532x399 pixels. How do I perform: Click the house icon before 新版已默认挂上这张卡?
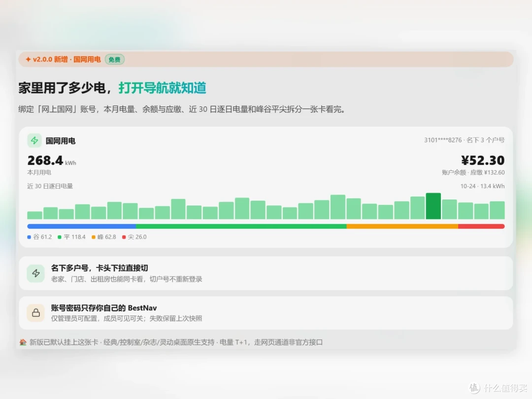pyautogui.click(x=23, y=342)
